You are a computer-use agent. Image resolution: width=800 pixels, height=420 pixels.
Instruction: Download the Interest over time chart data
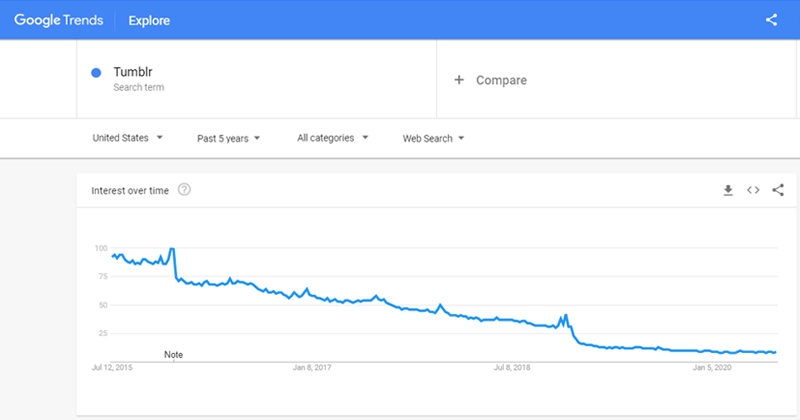click(728, 190)
